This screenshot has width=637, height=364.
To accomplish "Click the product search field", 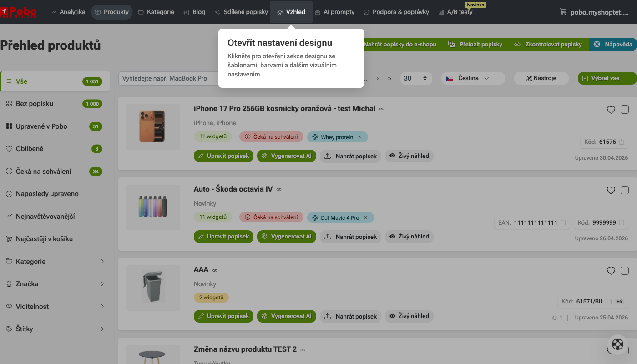I will coord(168,78).
